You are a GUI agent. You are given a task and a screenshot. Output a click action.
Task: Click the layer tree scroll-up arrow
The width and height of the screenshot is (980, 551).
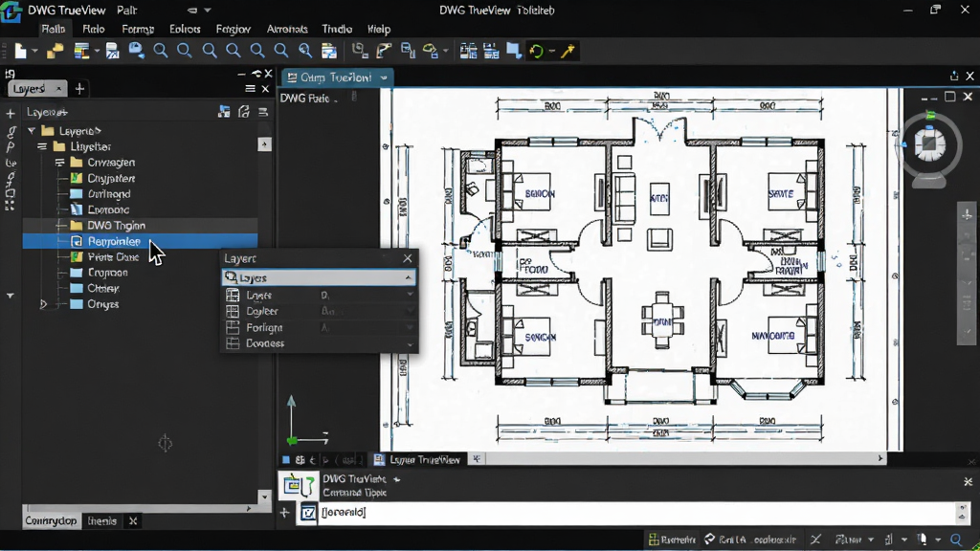pos(264,144)
